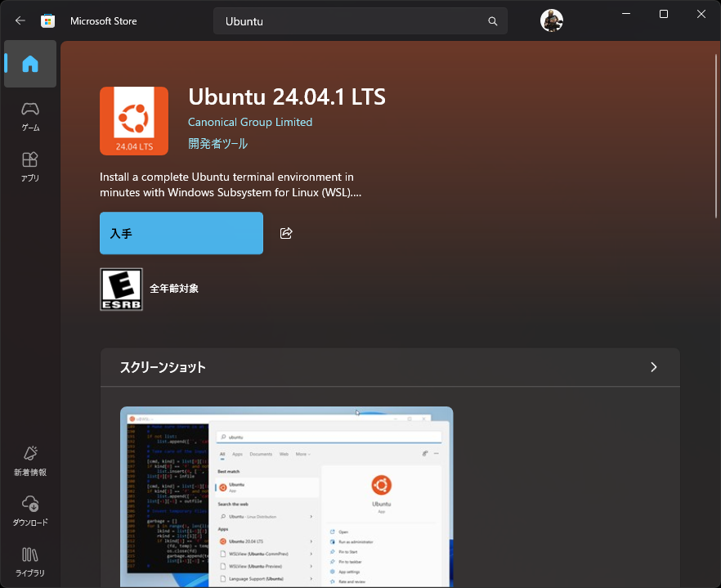Open the 開発者ツール category link
The image size is (721, 588).
click(x=217, y=144)
